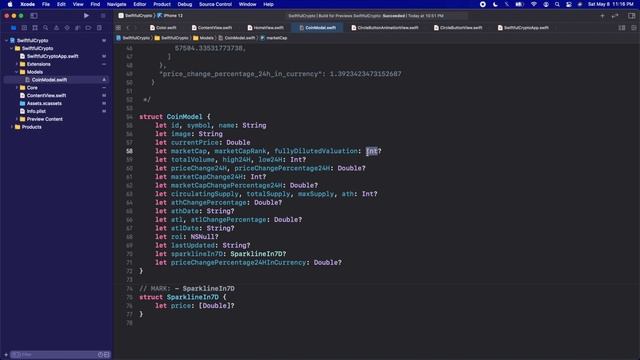640x360 pixels.
Task: Click the marketCap breadcrumb in jump bar
Action: coord(273,38)
